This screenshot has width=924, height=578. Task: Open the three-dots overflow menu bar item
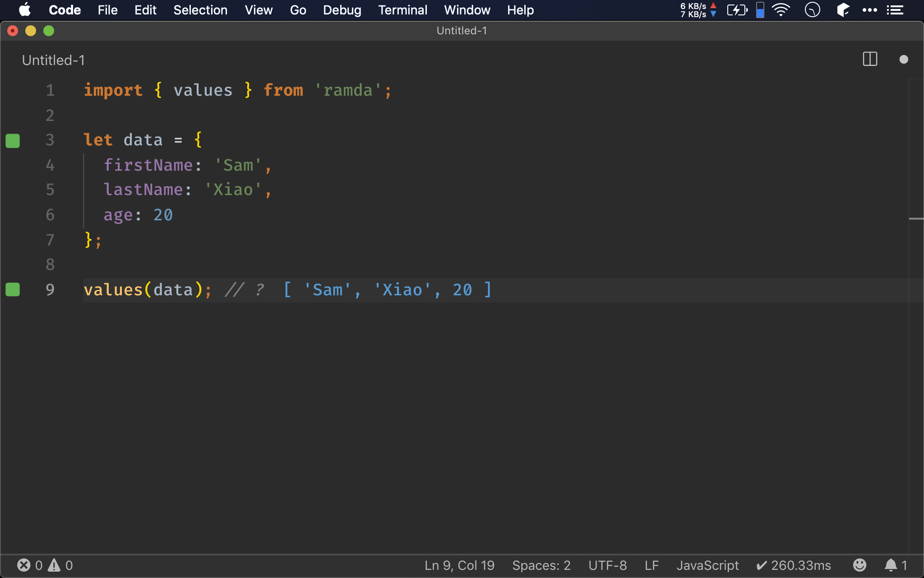(869, 10)
